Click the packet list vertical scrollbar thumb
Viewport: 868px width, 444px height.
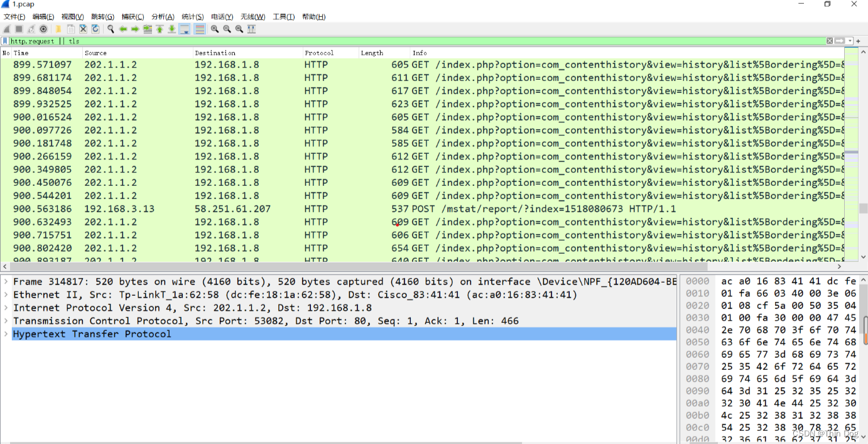coord(863,208)
